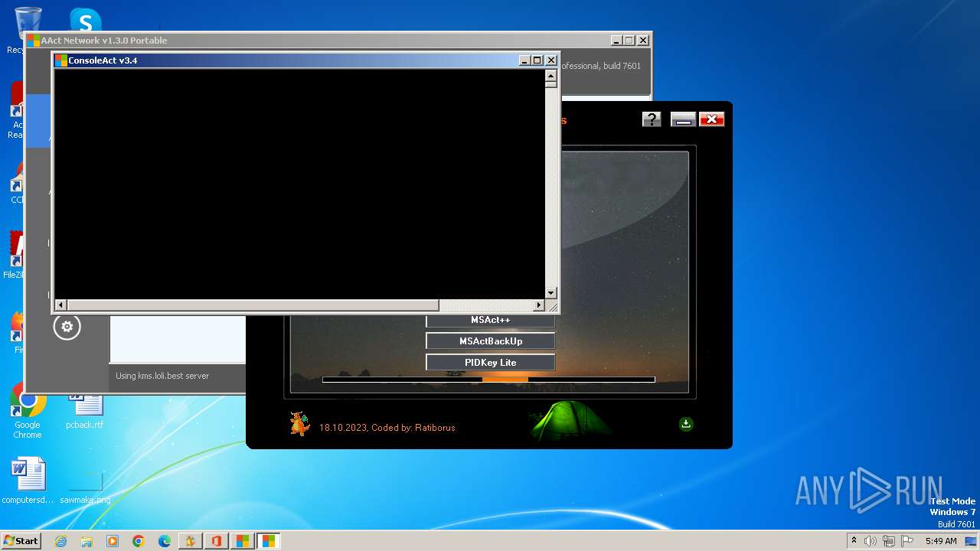Viewport: 980px width, 551px height.
Task: Show hidden system tray icons
Action: [854, 541]
